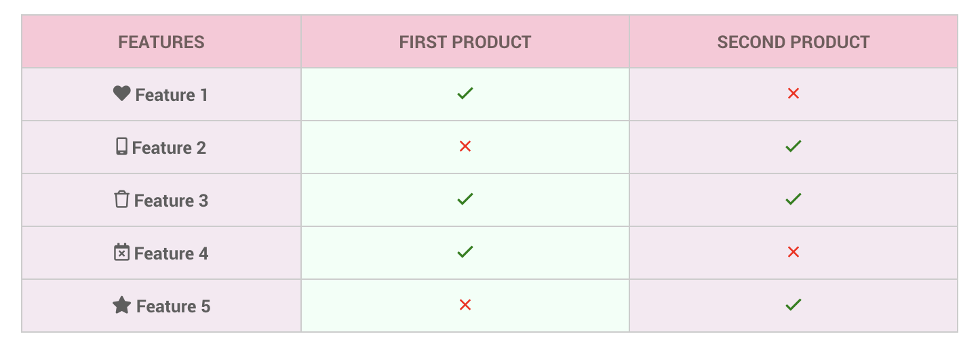Click First Product check mark for Feature 4

[465, 252]
